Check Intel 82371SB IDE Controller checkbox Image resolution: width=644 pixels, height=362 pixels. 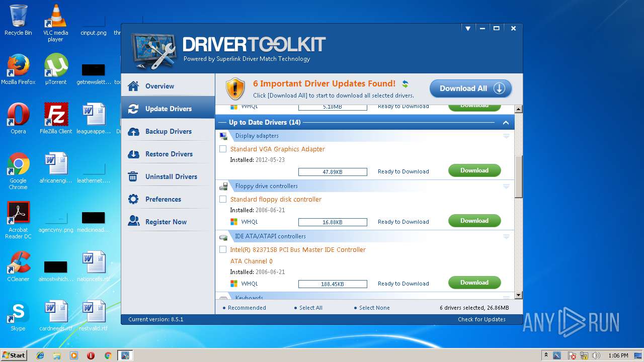223,249
